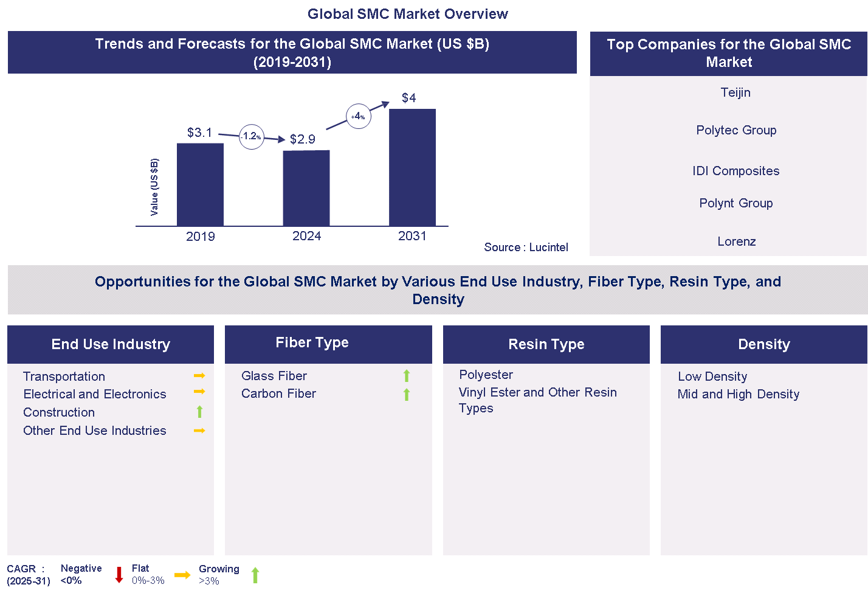
Task: Click the green up arrow beside Carbon Fiber
Action: click(407, 394)
